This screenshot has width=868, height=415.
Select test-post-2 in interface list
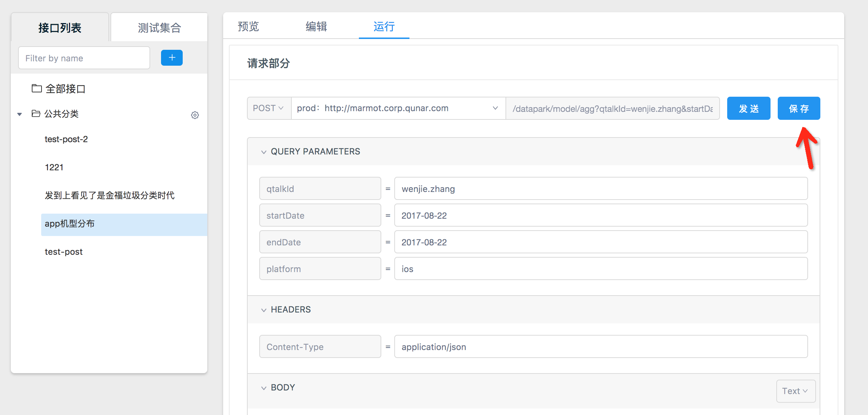pyautogui.click(x=66, y=139)
